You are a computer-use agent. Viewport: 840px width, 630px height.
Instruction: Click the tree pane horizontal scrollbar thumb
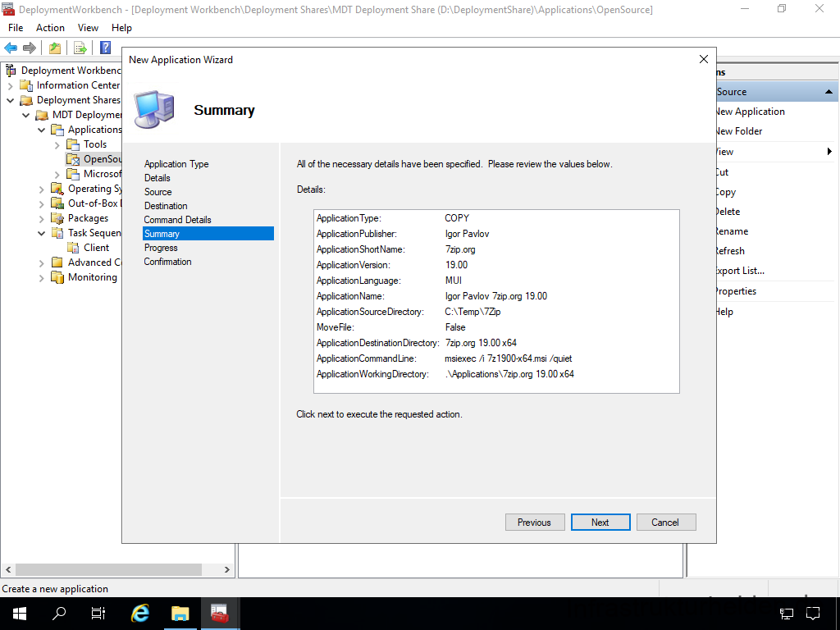pyautogui.click(x=109, y=569)
